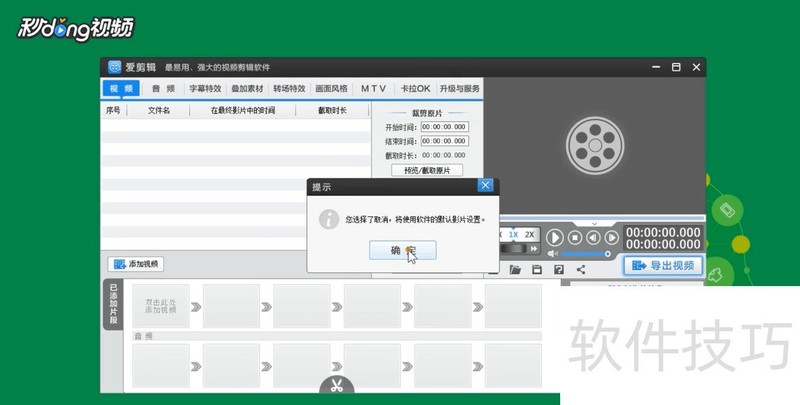Click the 爱剪辑 app logo icon

click(x=115, y=67)
